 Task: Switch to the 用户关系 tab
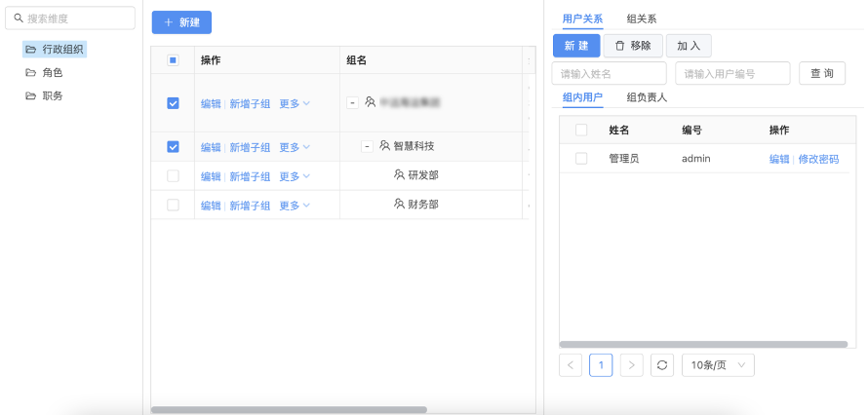(582, 19)
